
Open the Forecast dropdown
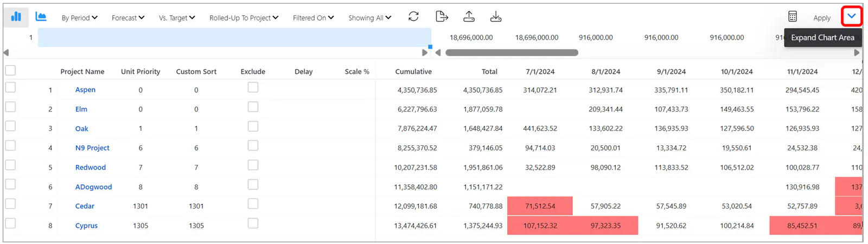click(x=128, y=18)
